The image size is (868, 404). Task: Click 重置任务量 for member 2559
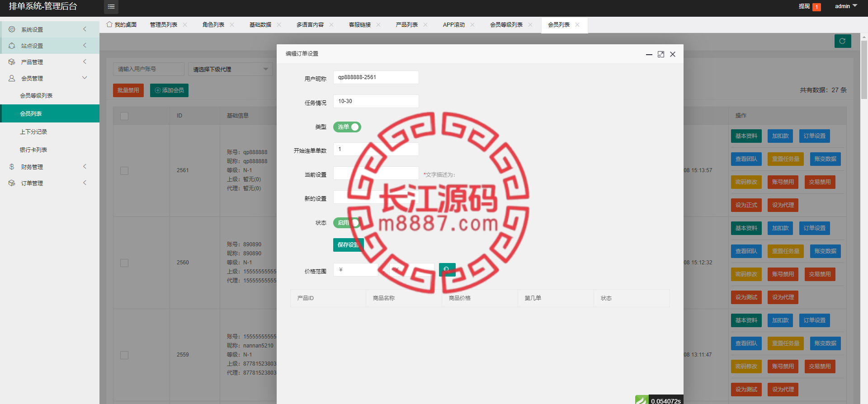click(x=786, y=343)
